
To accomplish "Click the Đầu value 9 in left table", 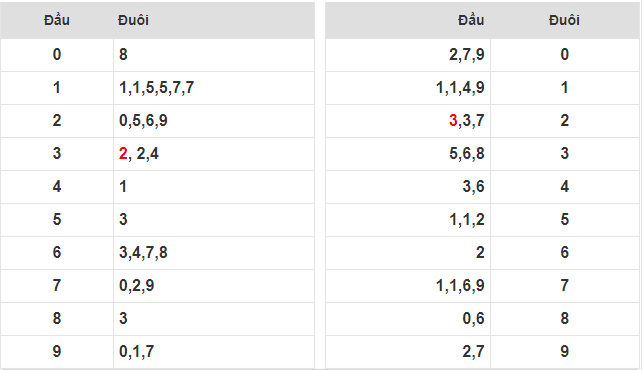I will tap(57, 352).
